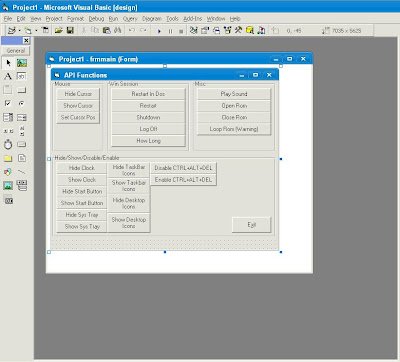Expand the Add Form dropdown arrow
Viewport: 400px width, 362px height.
[x=36, y=31]
